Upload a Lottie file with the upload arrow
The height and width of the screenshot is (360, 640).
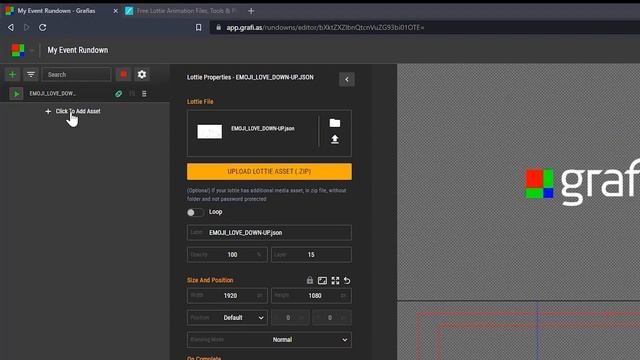(335, 139)
